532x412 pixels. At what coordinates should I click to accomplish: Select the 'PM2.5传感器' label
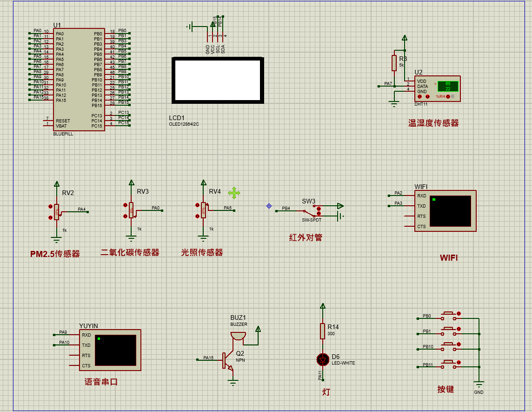point(55,254)
